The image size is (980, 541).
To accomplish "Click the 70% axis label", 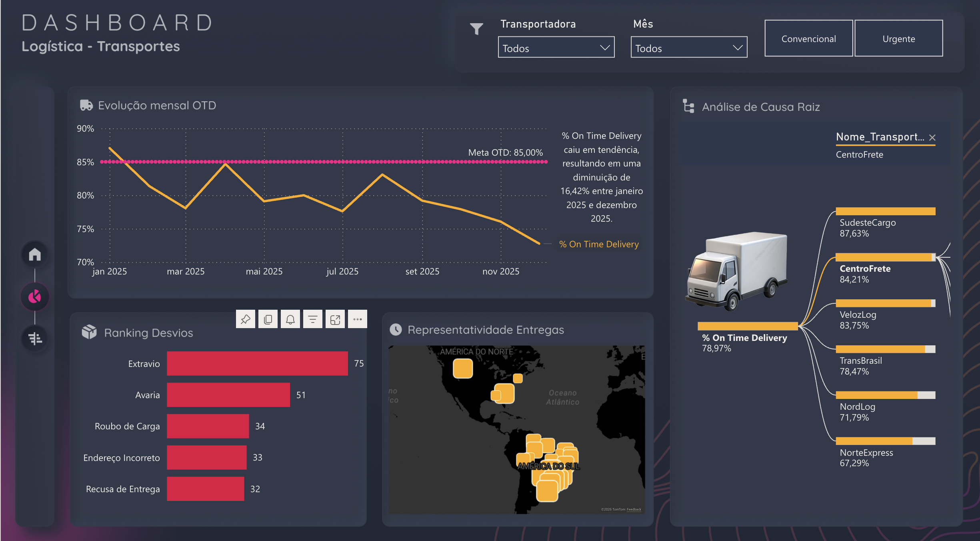I will click(85, 262).
